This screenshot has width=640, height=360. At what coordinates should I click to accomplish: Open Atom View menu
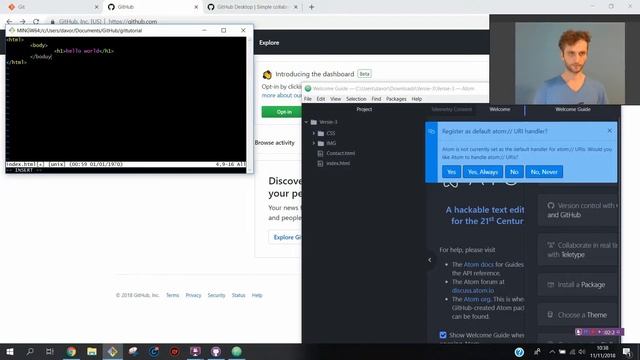(336, 99)
